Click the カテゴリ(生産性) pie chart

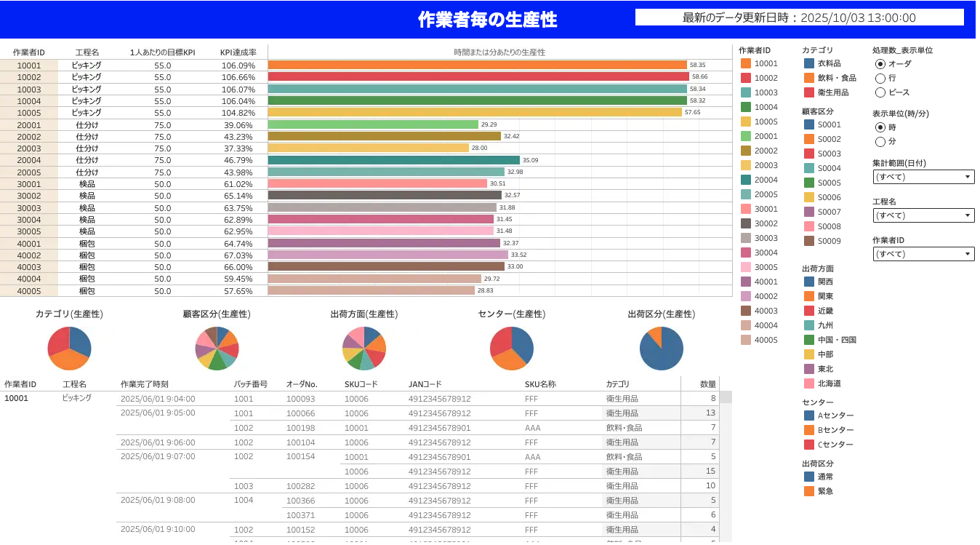[70, 349]
